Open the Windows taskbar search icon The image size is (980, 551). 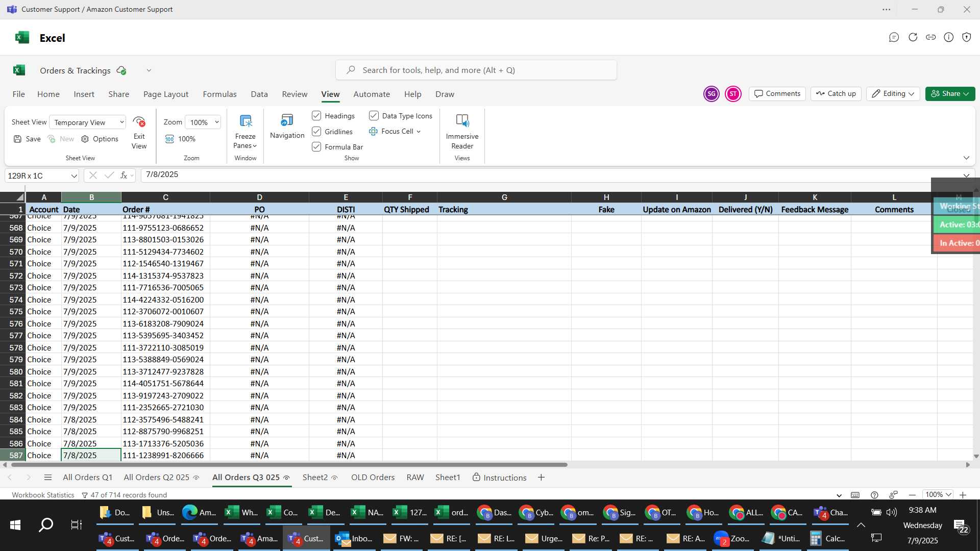tap(46, 525)
